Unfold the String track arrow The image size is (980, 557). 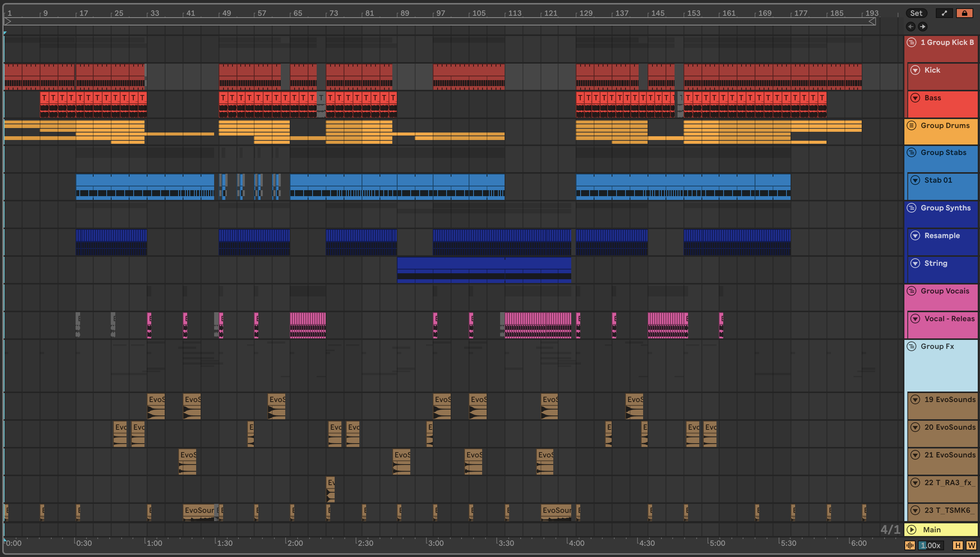pyautogui.click(x=915, y=263)
